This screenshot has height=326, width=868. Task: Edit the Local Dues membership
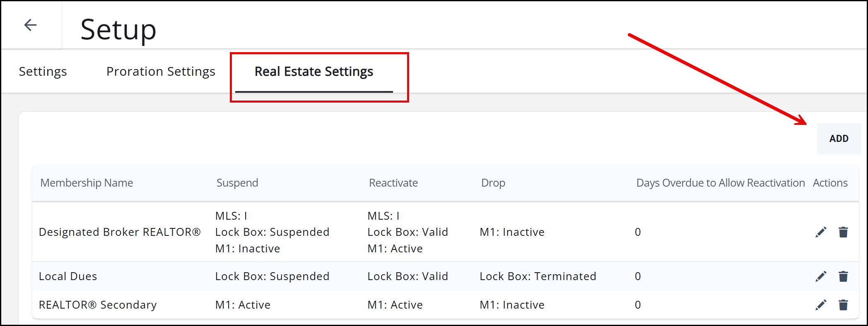(x=821, y=276)
